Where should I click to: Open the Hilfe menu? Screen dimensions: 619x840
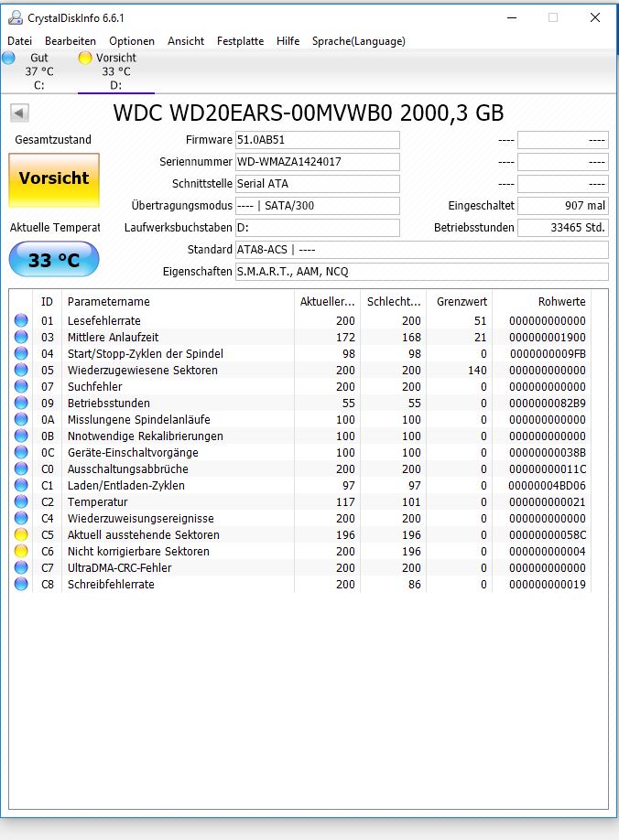point(288,41)
